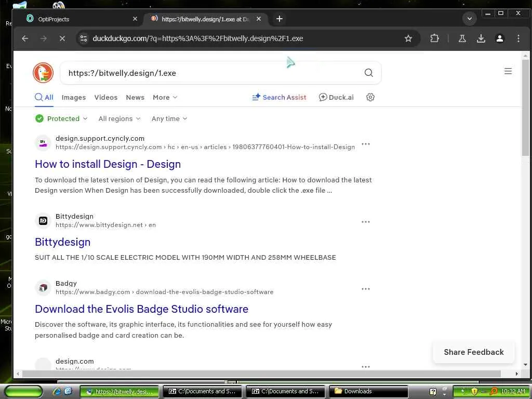The image size is (532, 399).
Task: Open a new tab with plus button
Action: pyautogui.click(x=279, y=19)
